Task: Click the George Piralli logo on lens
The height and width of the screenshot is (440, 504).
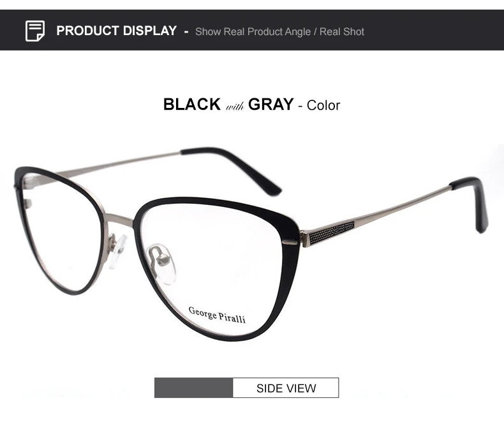Action: (x=217, y=315)
